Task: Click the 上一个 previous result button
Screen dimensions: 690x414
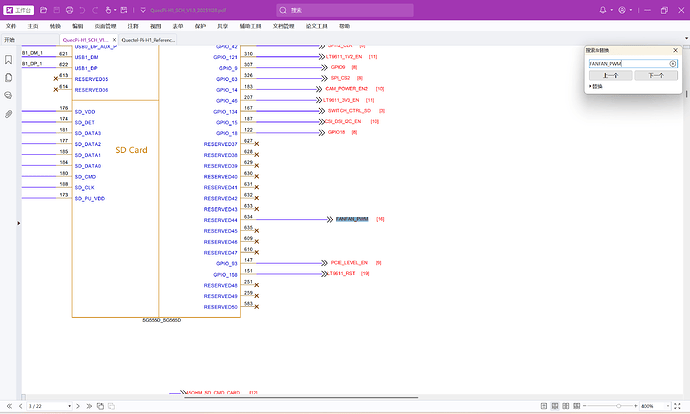Action: (610, 76)
